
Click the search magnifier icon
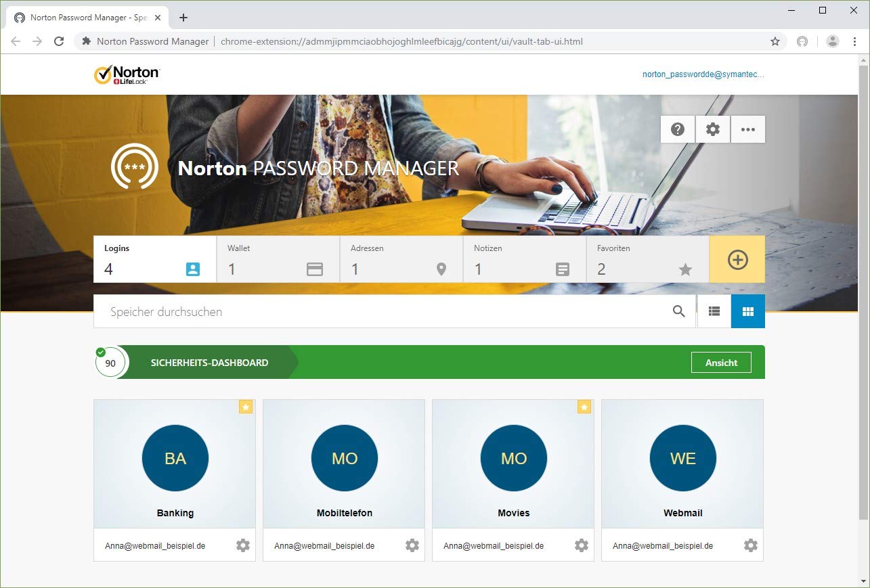pos(678,311)
